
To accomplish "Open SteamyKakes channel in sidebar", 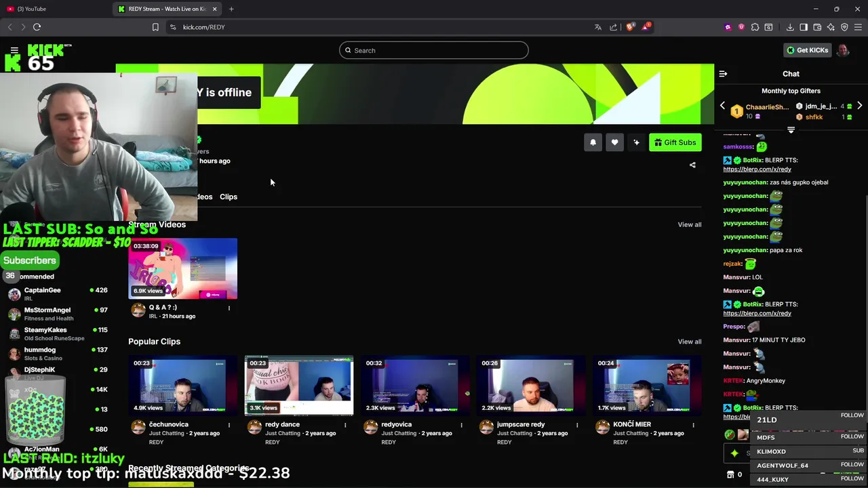I will (58, 333).
